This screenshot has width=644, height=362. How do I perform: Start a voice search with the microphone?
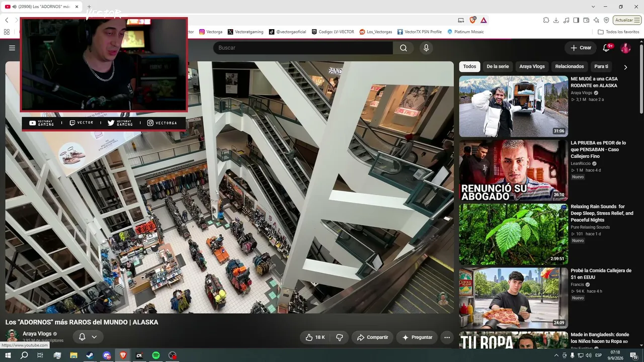click(426, 48)
